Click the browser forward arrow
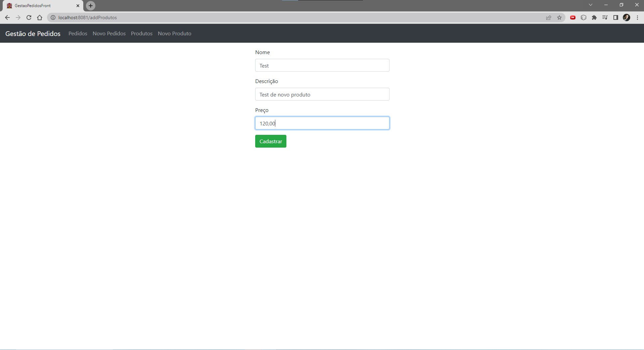The width and height of the screenshot is (644, 350). coord(18,17)
